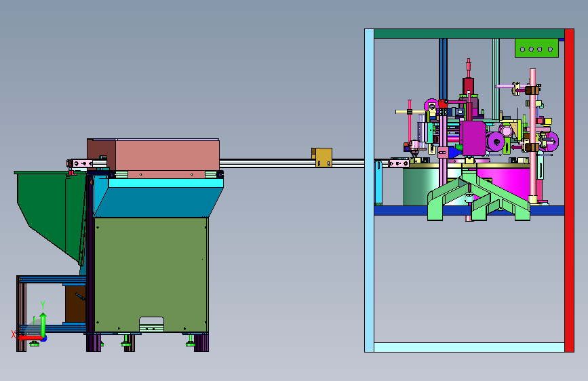Select the dark green top frame beam
Image resolution: width=588 pixels, height=381 pixels.
click(469, 33)
